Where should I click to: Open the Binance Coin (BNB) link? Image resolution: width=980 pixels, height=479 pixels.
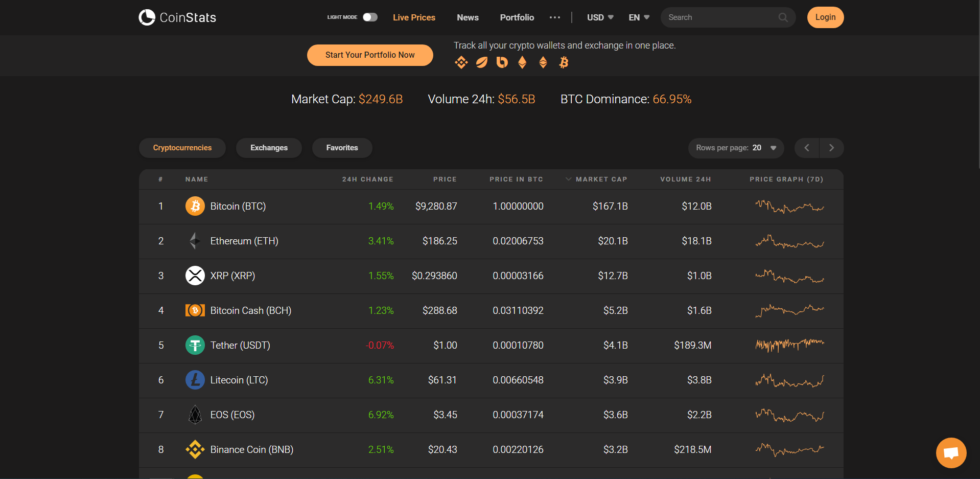[x=252, y=449]
